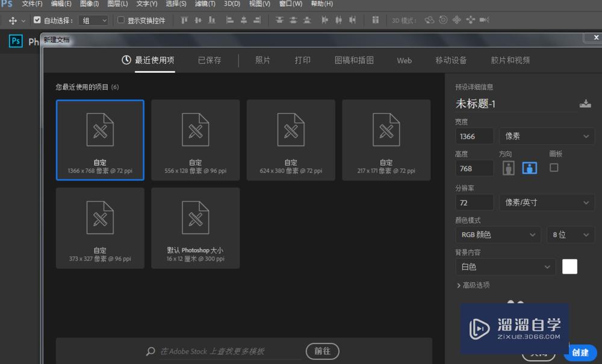Click the Distribute Horizontal Centers icon
Image resolution: width=602 pixels, height=364 pixels.
[x=338, y=20]
